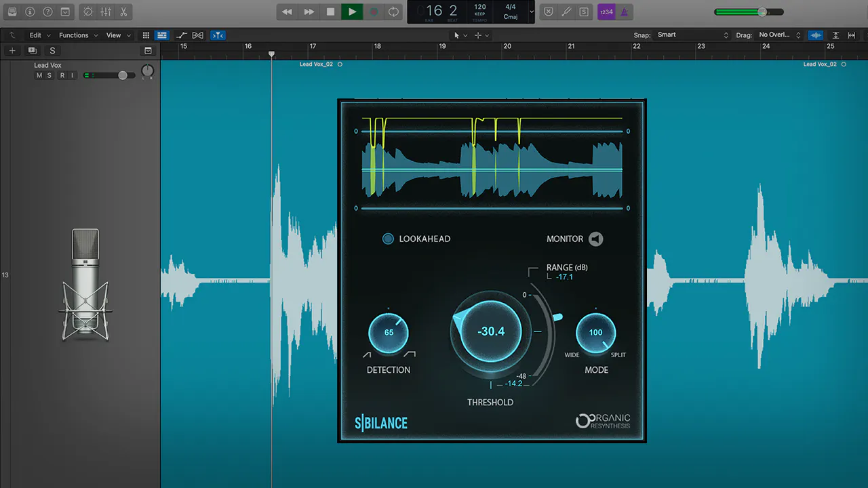Click the horizontal auto zoom icon
868x488 pixels.
point(852,35)
